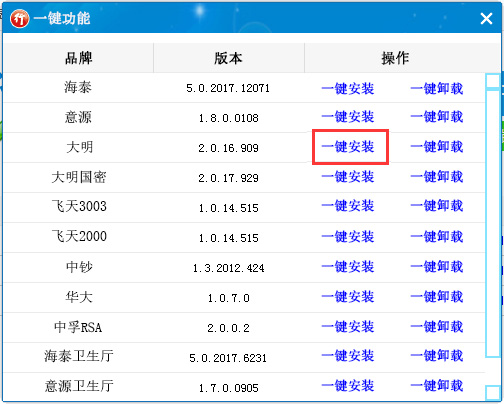This screenshot has width=504, height=404.
Task: Click version 1.7.0.0905
Action: tap(229, 388)
